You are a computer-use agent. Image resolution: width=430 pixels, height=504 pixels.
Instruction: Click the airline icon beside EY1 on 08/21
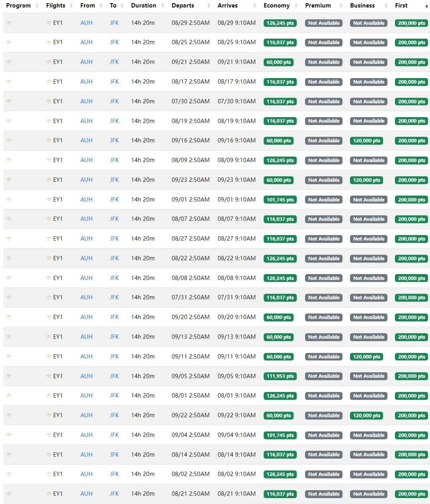49,494
